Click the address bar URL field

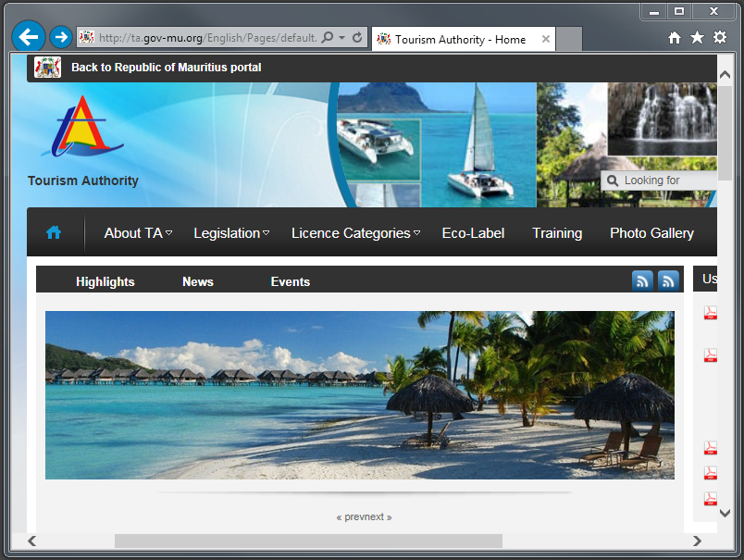(x=207, y=38)
